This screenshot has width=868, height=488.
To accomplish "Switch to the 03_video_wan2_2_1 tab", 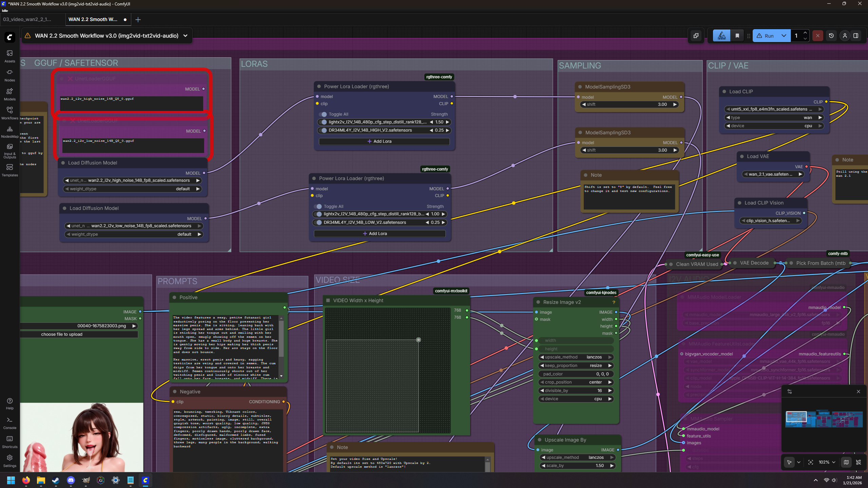I will pyautogui.click(x=27, y=19).
